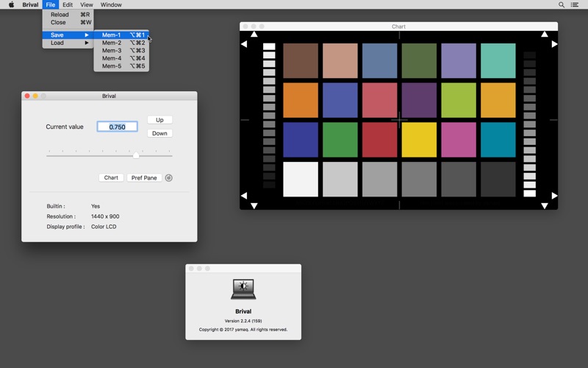This screenshot has width=588, height=368.
Task: Open the File menu
Action: pyautogui.click(x=50, y=4)
